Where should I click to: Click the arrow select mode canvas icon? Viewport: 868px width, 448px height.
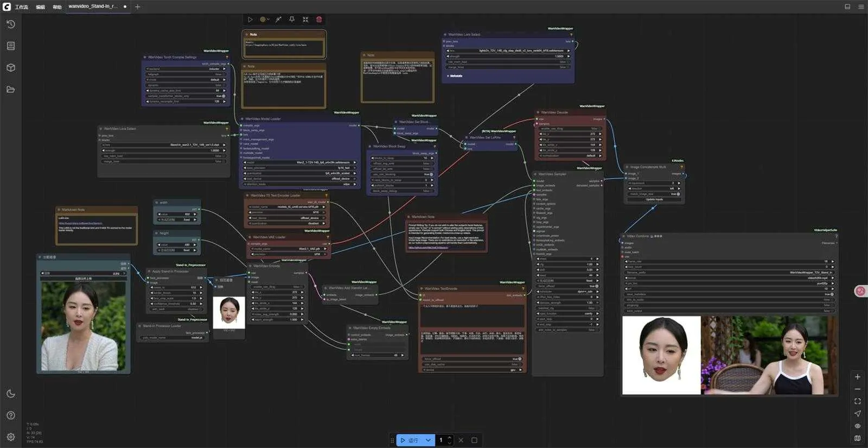pos(857,414)
